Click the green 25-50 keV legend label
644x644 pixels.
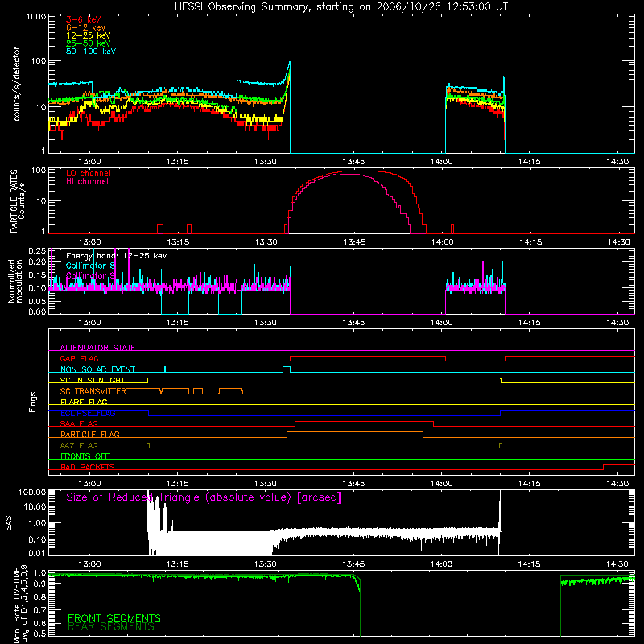89,43
